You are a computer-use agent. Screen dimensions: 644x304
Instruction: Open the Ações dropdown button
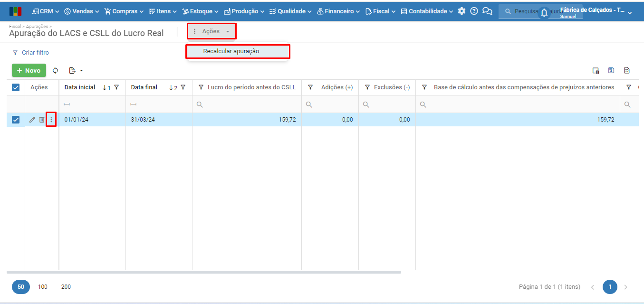pos(211,31)
